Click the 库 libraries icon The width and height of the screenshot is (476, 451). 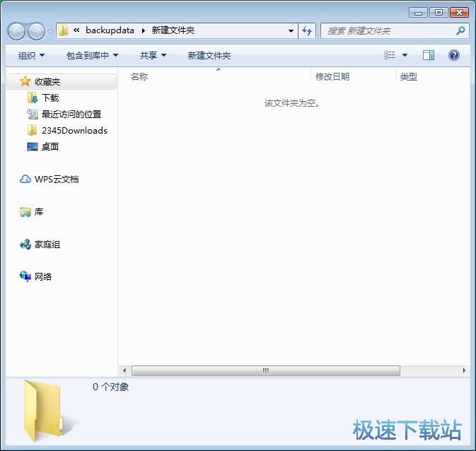25,212
